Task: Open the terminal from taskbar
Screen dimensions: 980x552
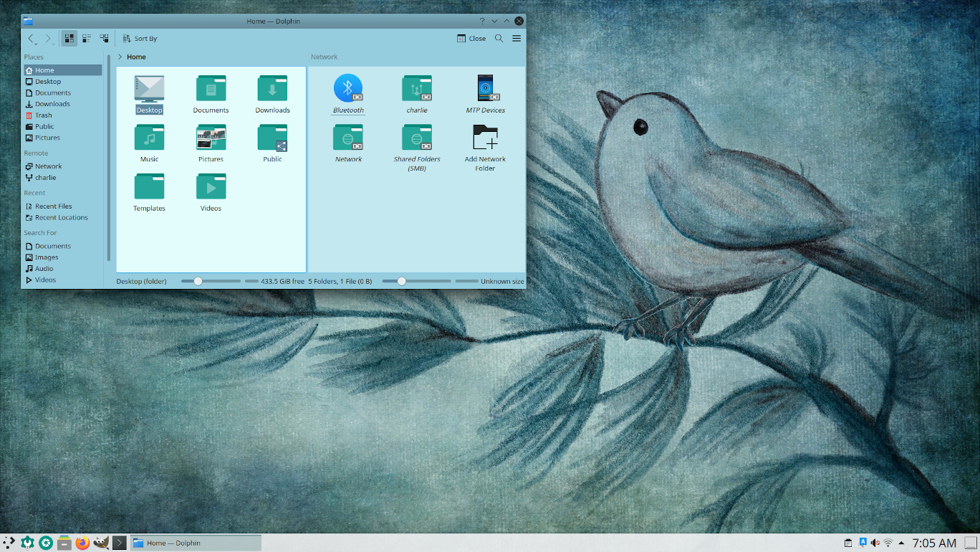Action: 120,543
